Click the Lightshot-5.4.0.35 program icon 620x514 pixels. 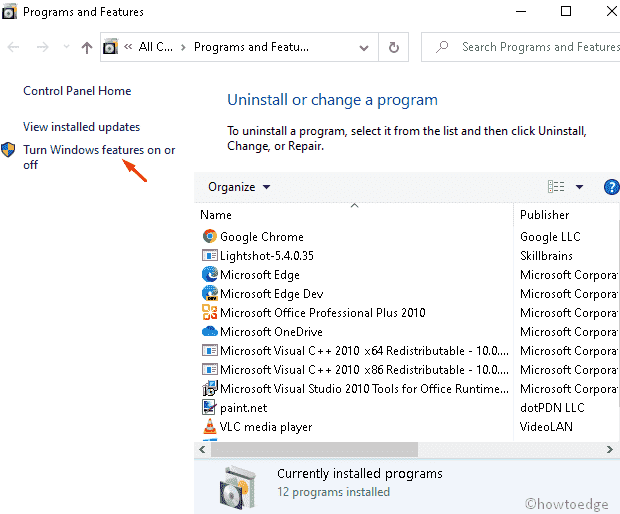tap(210, 255)
